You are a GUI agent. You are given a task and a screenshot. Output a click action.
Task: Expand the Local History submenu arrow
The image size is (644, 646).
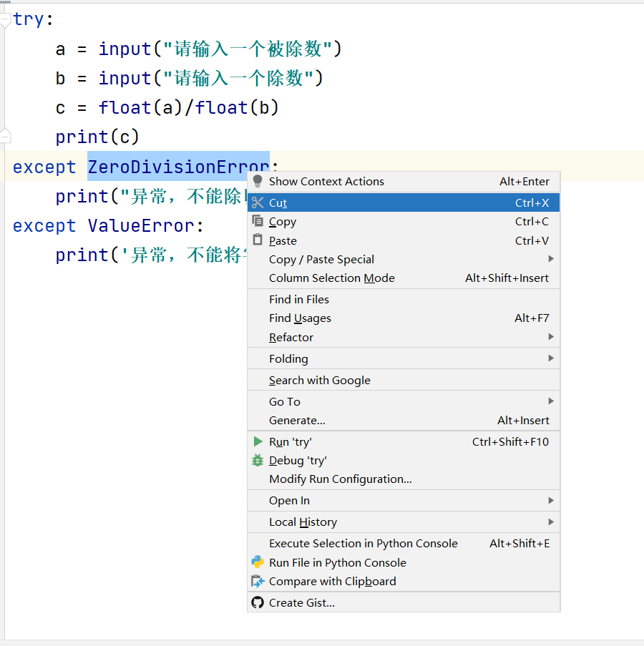pos(551,522)
